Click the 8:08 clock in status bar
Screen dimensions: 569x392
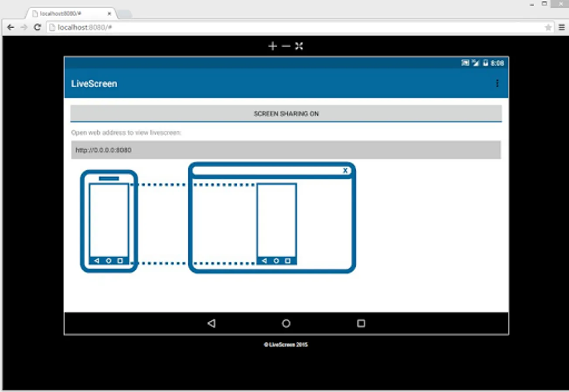[497, 63]
